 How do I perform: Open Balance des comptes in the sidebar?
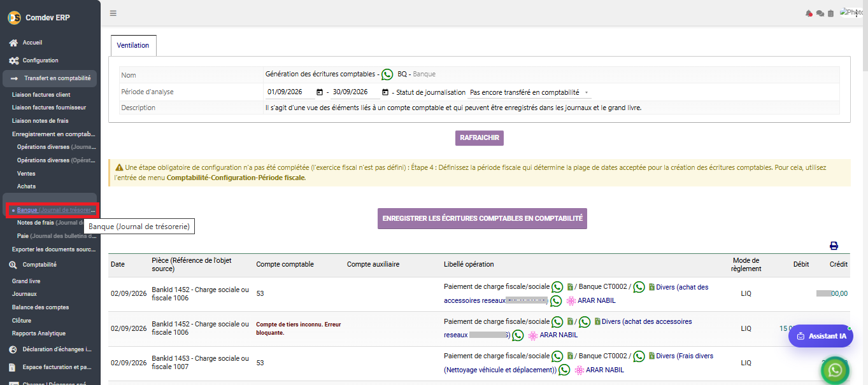(x=40, y=307)
